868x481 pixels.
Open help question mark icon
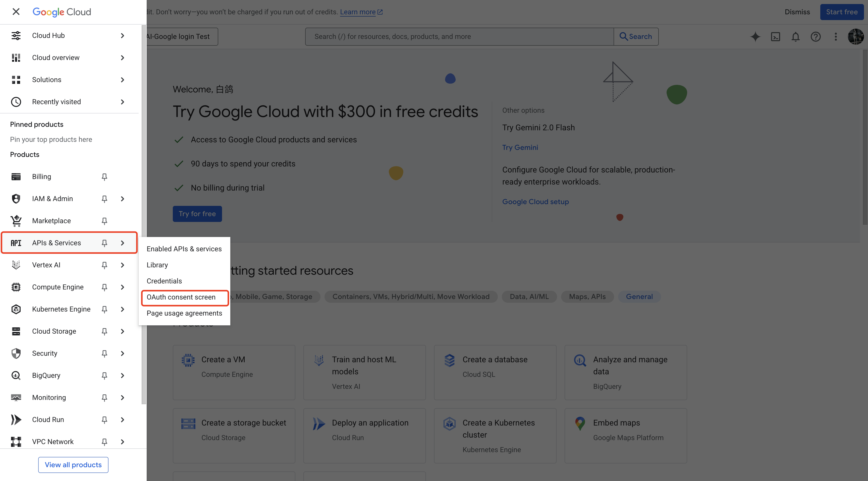click(816, 36)
